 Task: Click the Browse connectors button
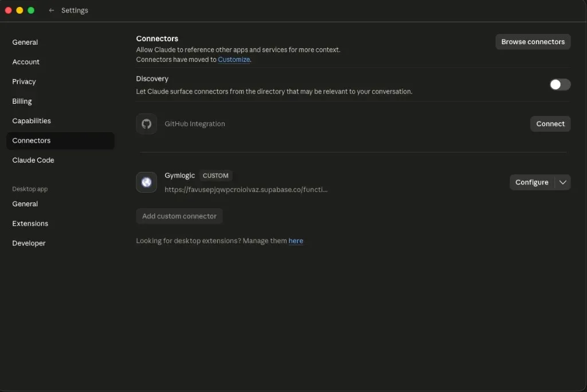533,42
